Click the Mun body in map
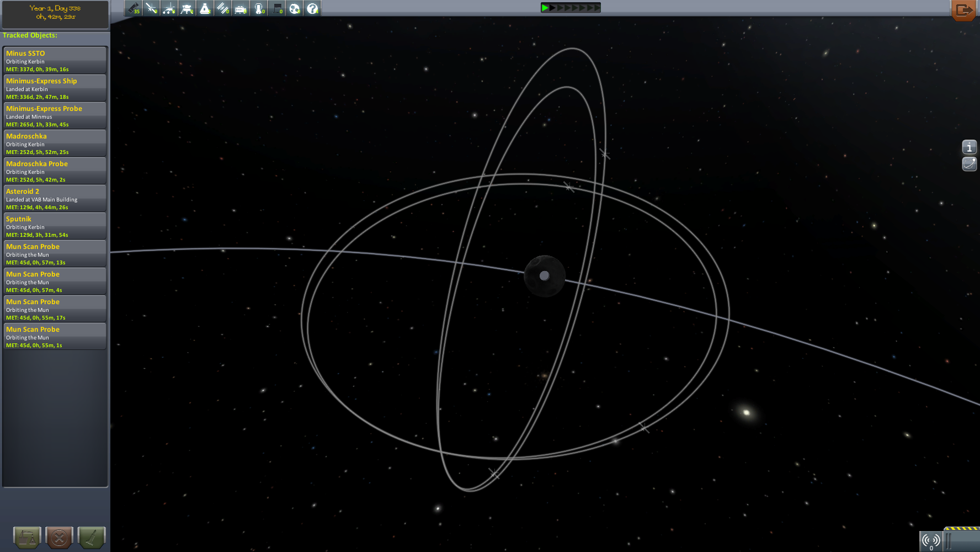The image size is (980, 552). pos(544,275)
